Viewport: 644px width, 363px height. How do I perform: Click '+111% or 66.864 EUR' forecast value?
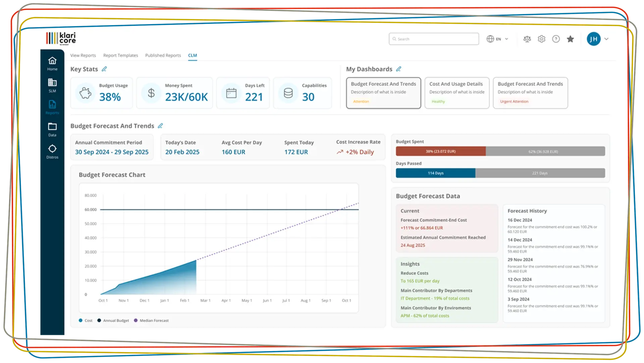tap(422, 228)
